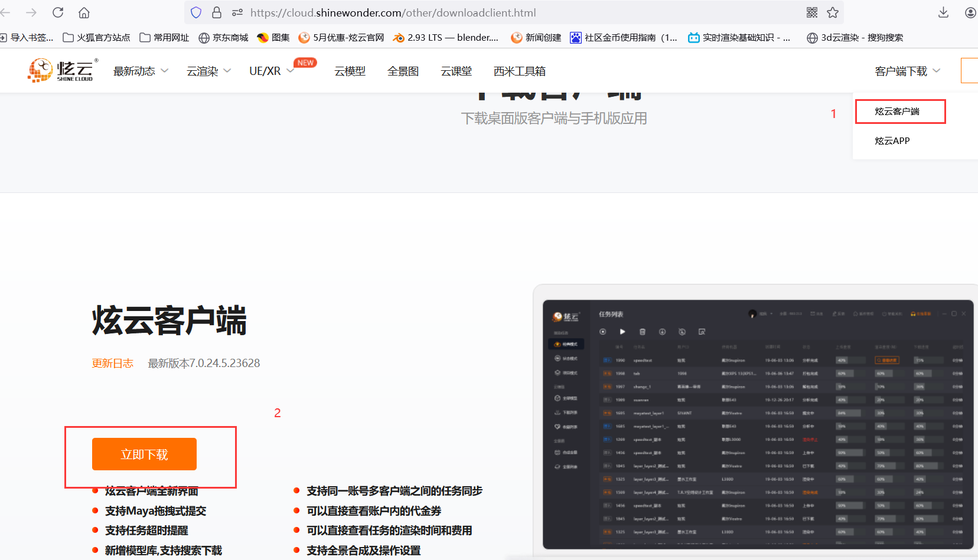Viewport: 978px width, 560px height.
Task: Click 可以直接查看账户内的代金券 text
Action: pos(374,510)
